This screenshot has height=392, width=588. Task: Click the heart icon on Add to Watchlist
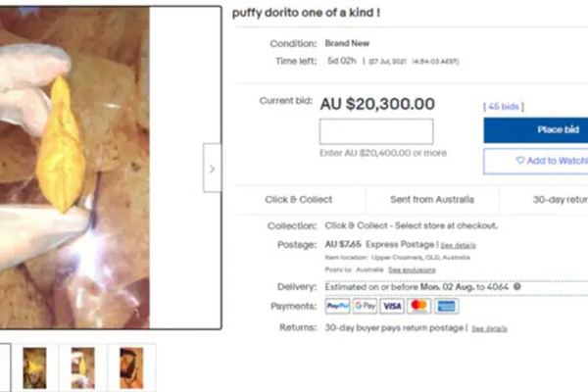point(520,160)
